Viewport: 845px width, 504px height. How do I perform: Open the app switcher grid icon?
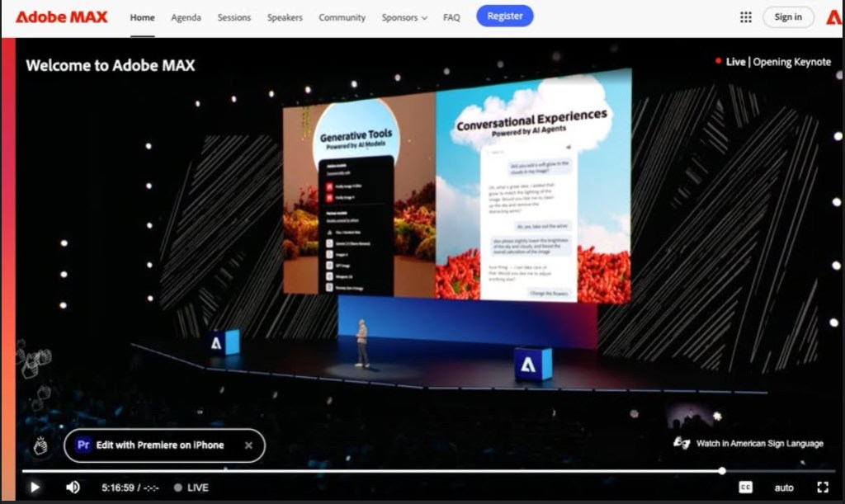[746, 17]
